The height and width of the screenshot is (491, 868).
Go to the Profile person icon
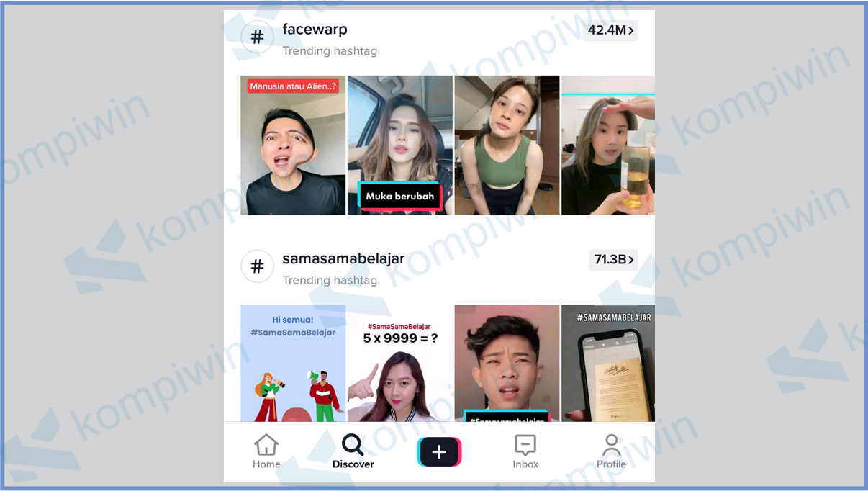611,445
